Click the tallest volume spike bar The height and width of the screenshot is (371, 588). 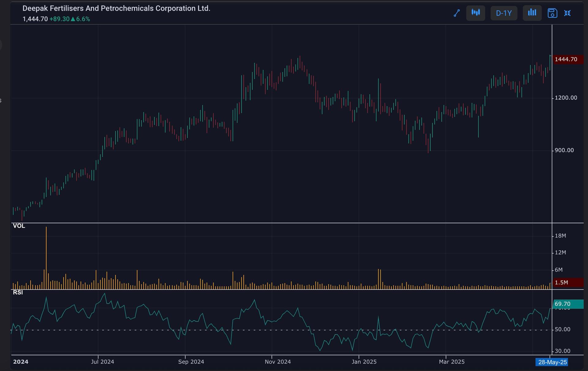click(x=46, y=258)
